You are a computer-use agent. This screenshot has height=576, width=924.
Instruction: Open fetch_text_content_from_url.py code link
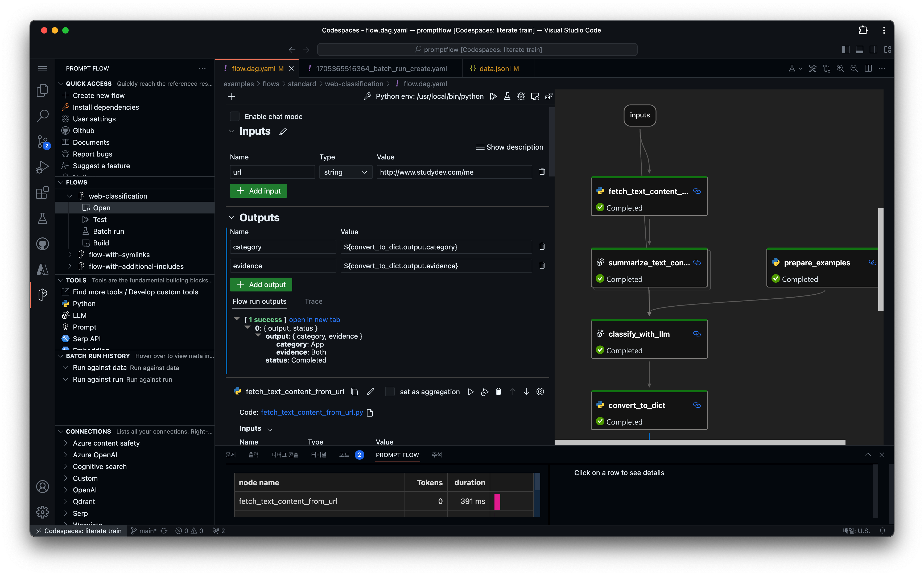point(312,413)
